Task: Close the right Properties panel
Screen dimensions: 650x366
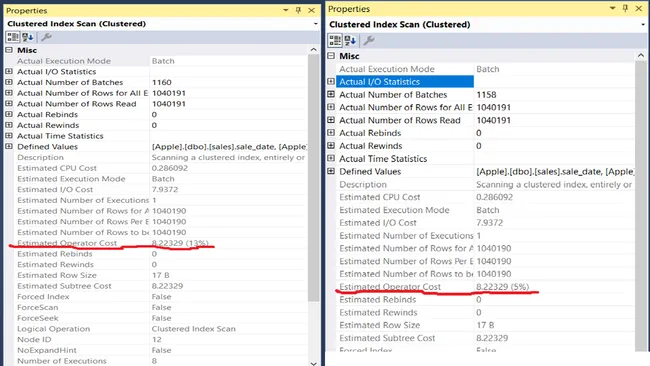Action: [639, 8]
